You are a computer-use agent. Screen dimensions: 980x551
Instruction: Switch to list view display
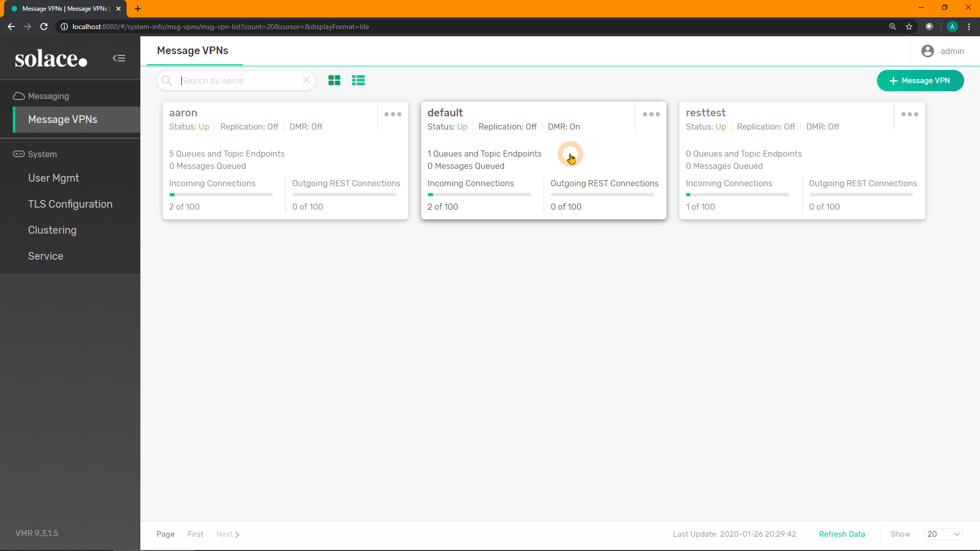coord(358,81)
